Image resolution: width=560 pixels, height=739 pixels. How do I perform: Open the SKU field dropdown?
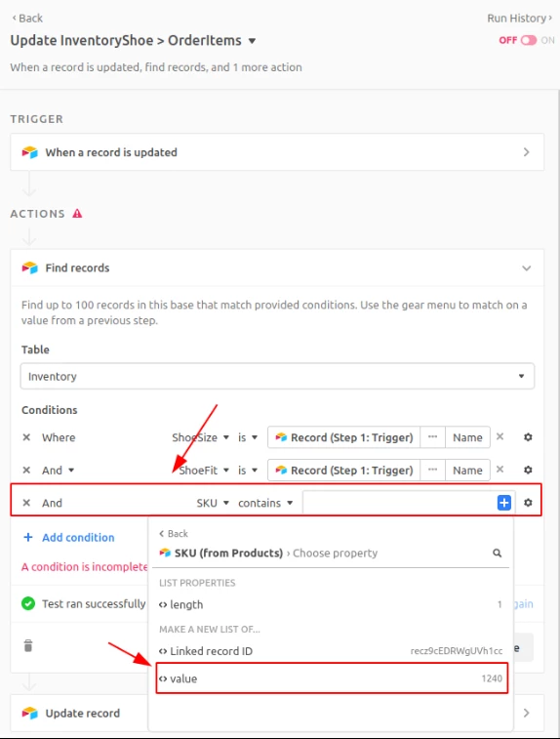(x=213, y=503)
